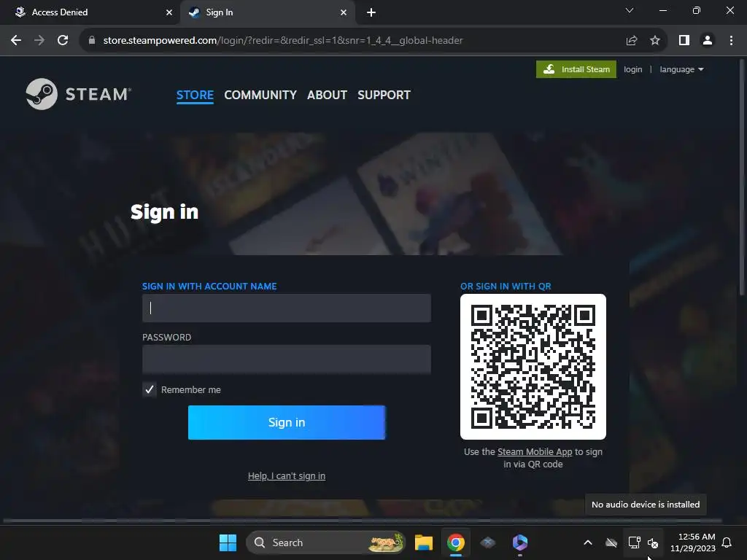Image resolution: width=747 pixels, height=560 pixels.
Task: Click the login link in header
Action: point(632,69)
